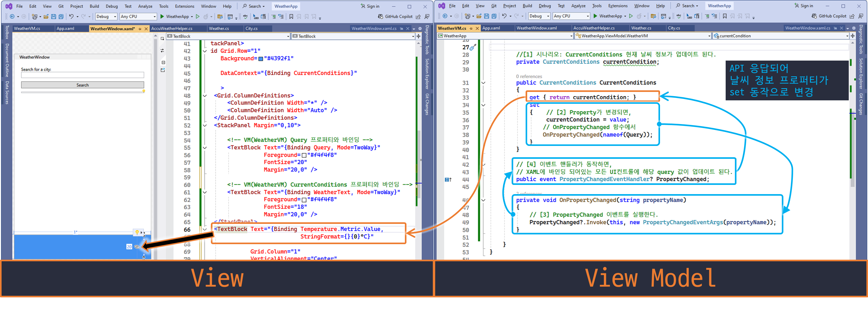Open tab settings gear in right window

point(854,28)
